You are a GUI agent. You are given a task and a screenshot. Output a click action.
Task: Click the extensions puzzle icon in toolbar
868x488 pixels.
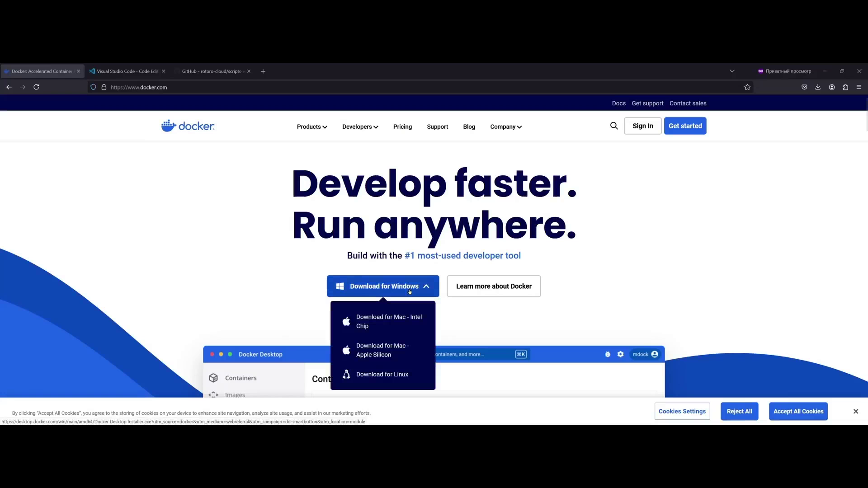coord(845,87)
